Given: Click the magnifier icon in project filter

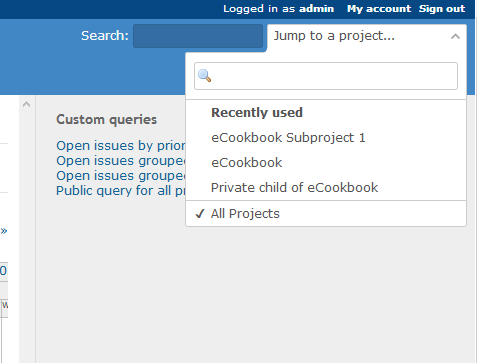Looking at the screenshot, I should [x=204, y=76].
